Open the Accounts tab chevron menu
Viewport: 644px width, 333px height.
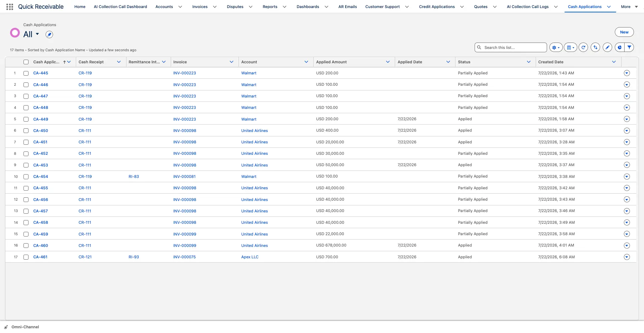click(180, 7)
